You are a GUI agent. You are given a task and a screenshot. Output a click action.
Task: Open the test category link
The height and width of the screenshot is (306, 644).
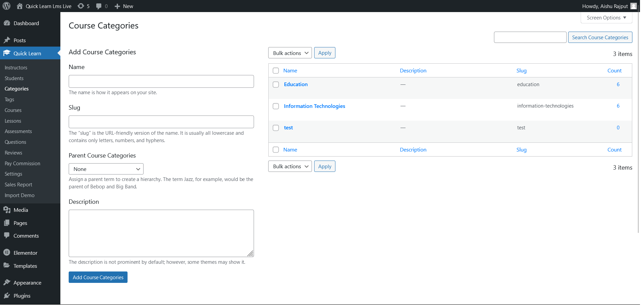pyautogui.click(x=288, y=128)
